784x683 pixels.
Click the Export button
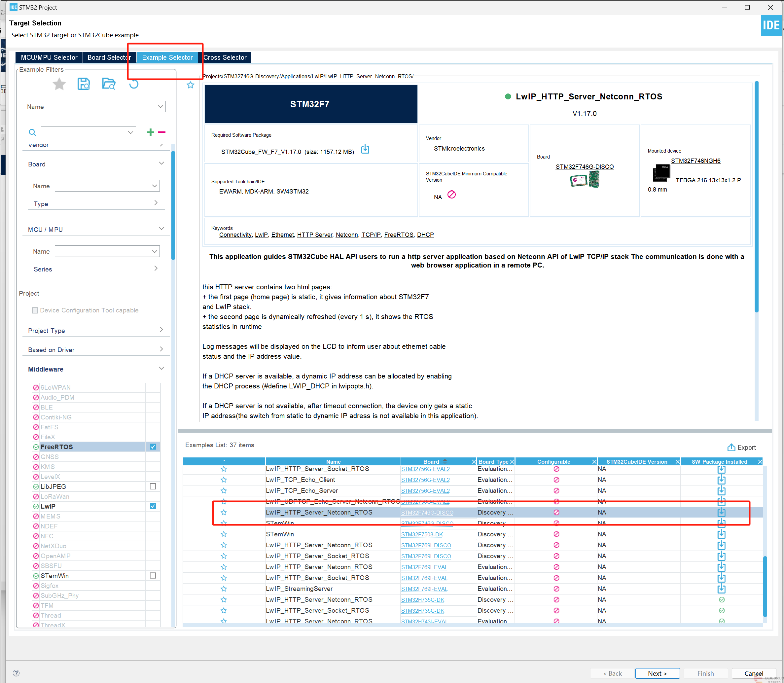pyautogui.click(x=742, y=448)
